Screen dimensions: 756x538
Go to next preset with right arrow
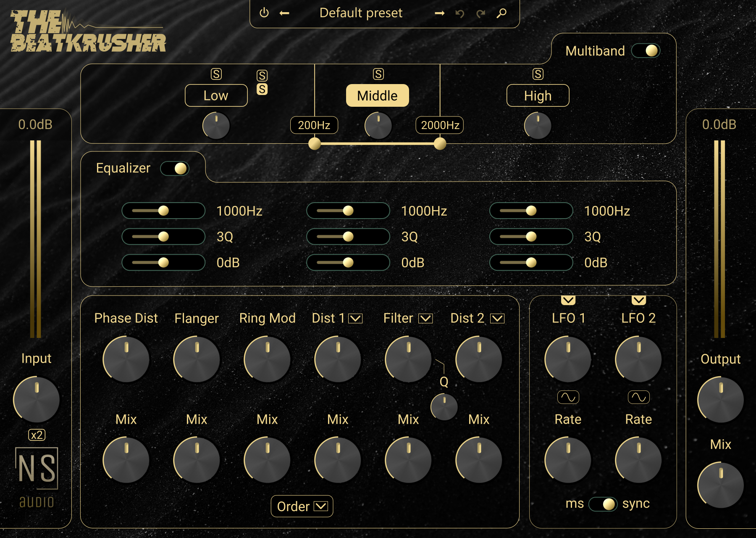click(x=439, y=13)
